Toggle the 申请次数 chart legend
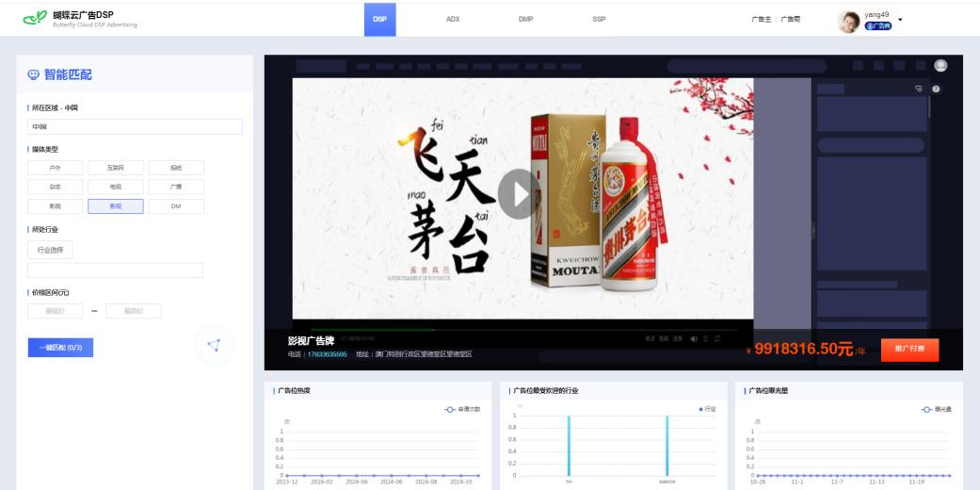The height and width of the screenshot is (490, 980). coord(462,409)
